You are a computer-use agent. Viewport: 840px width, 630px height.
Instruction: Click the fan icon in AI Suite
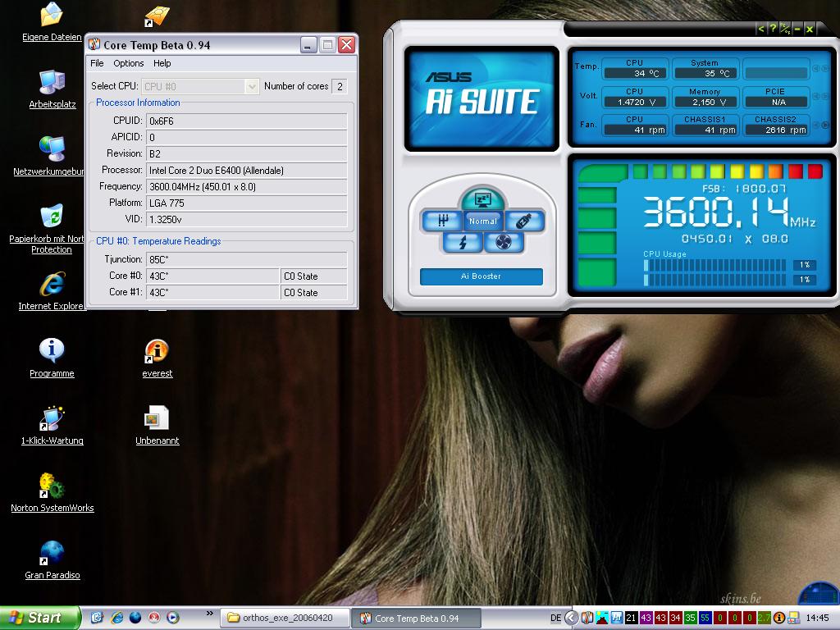(504, 243)
